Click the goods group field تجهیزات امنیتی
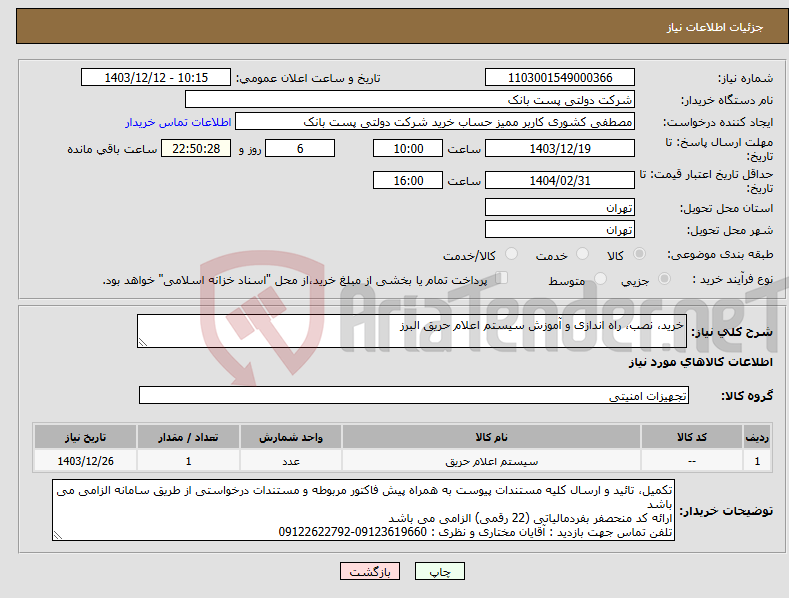This screenshot has height=598, width=789. pos(414,396)
